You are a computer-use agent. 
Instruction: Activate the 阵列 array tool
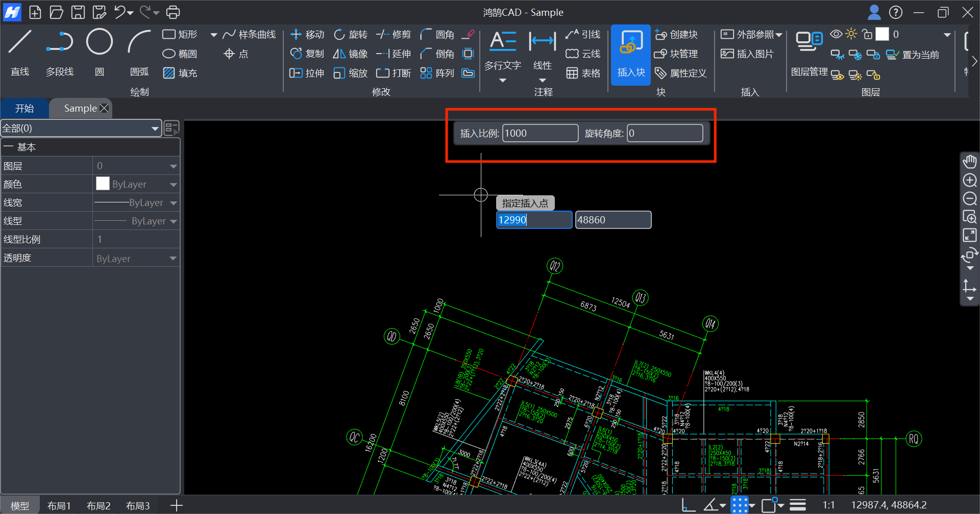[437, 73]
